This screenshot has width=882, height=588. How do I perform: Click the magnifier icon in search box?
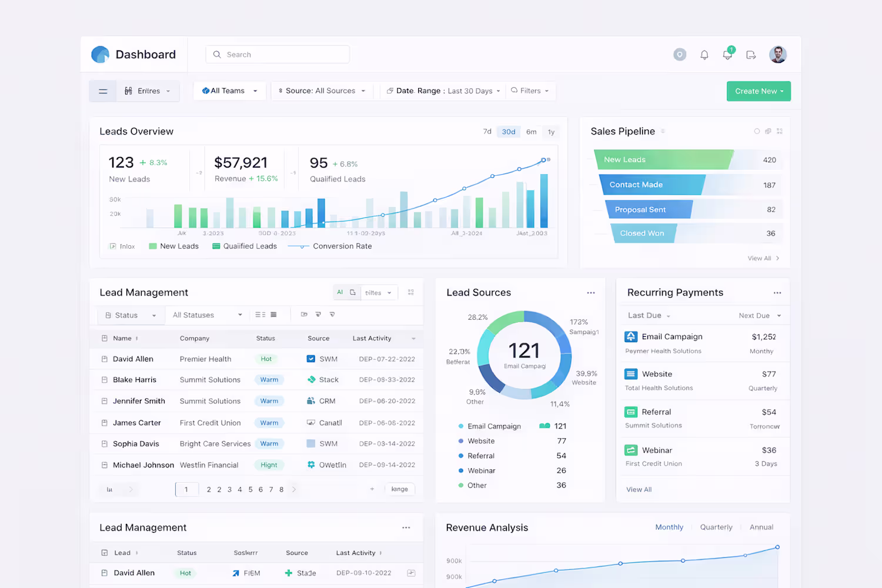click(217, 55)
